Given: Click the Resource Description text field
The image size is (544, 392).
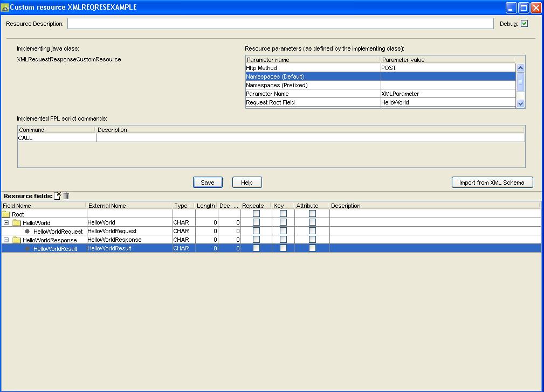Looking at the screenshot, I should [280, 24].
